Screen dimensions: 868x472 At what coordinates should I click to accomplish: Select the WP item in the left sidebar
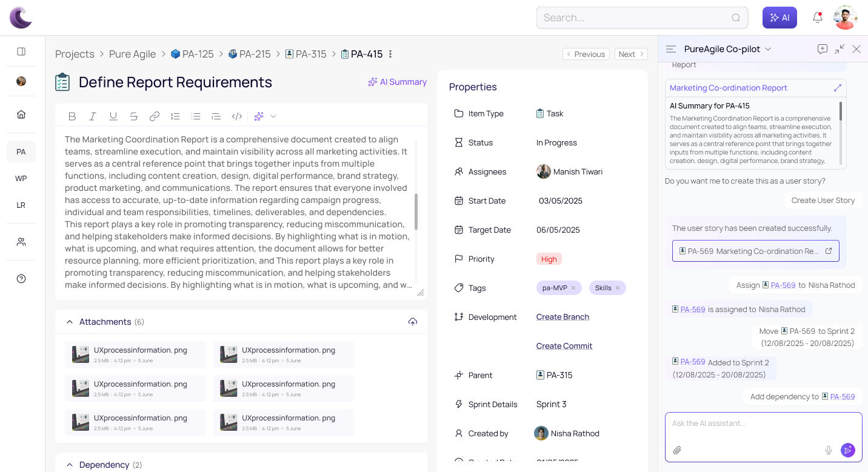tap(21, 178)
